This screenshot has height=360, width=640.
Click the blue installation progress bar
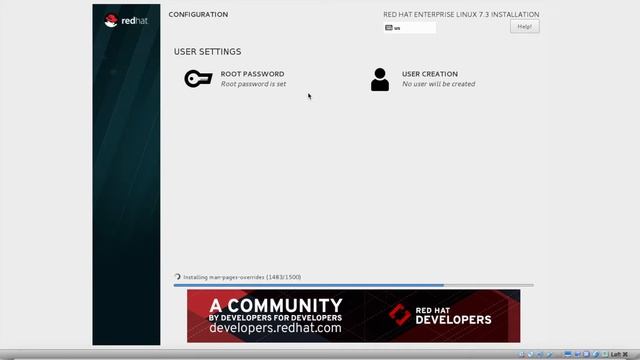coord(353,285)
